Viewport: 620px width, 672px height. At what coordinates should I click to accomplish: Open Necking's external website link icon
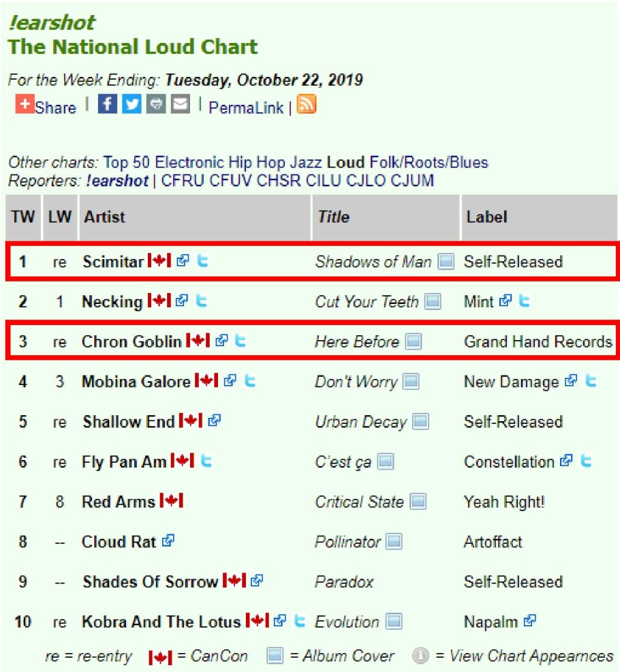(183, 301)
